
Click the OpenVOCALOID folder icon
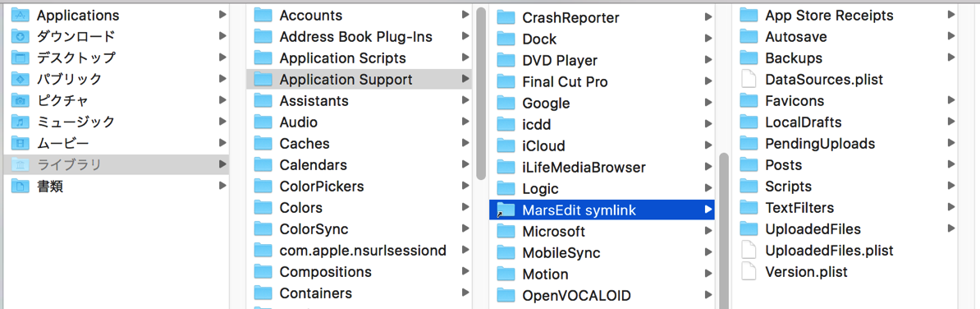pyautogui.click(x=505, y=295)
